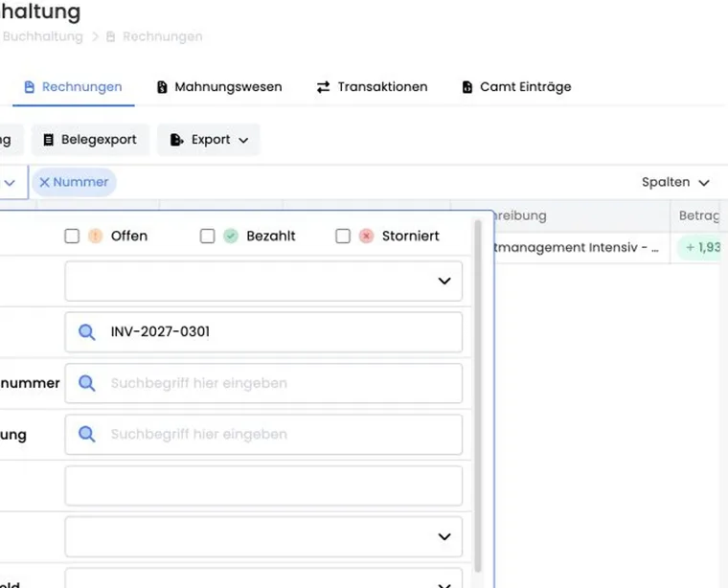Open dropdown below the empty text field
Screen dimensions: 728x588
263,536
